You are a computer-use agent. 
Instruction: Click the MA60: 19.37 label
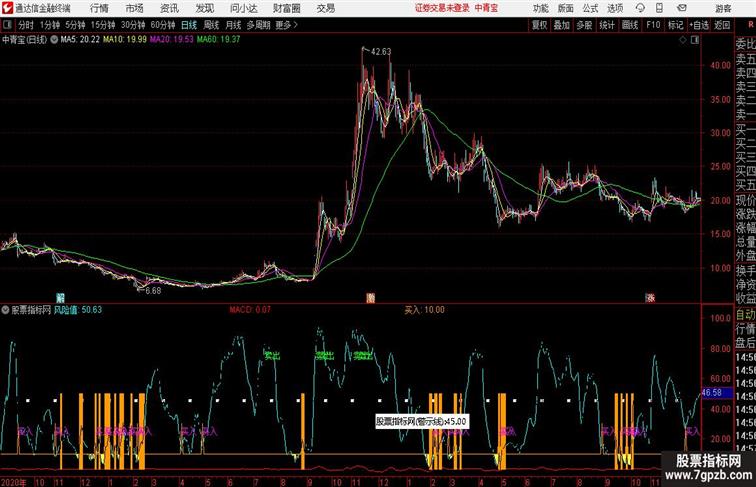click(218, 40)
